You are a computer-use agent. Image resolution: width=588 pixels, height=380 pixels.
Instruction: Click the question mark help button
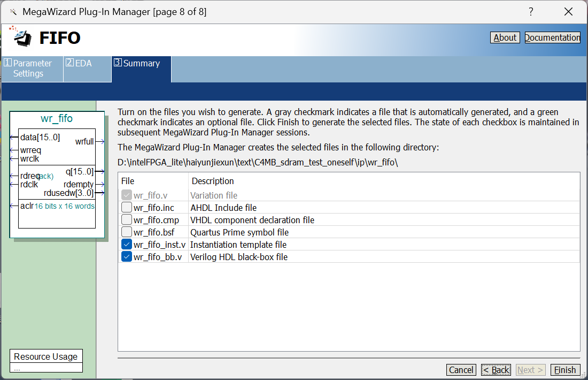coord(531,12)
